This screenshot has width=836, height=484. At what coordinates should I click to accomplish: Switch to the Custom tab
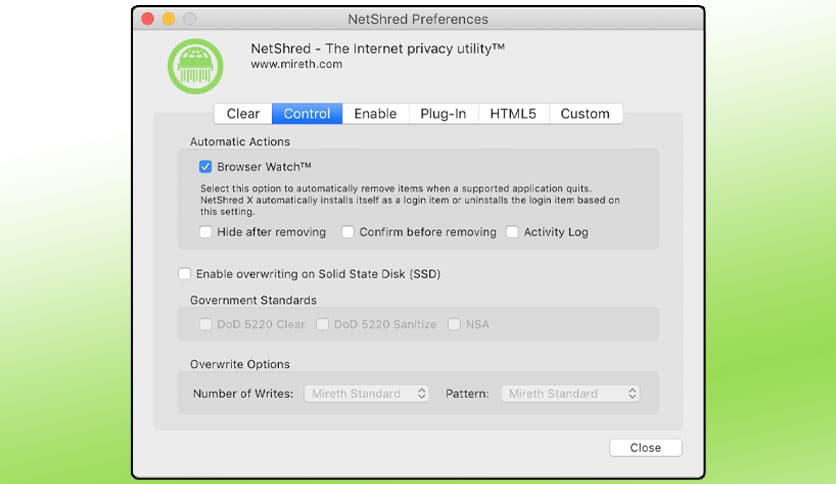585,114
